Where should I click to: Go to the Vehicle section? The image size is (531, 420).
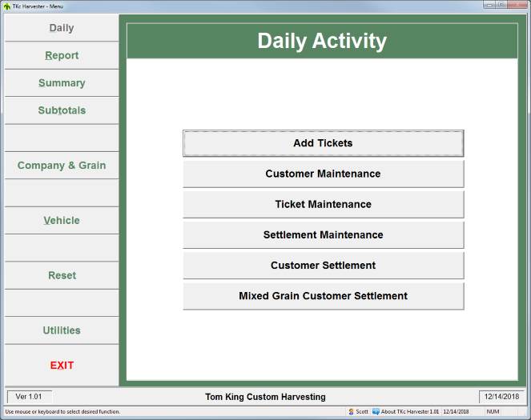pos(62,221)
